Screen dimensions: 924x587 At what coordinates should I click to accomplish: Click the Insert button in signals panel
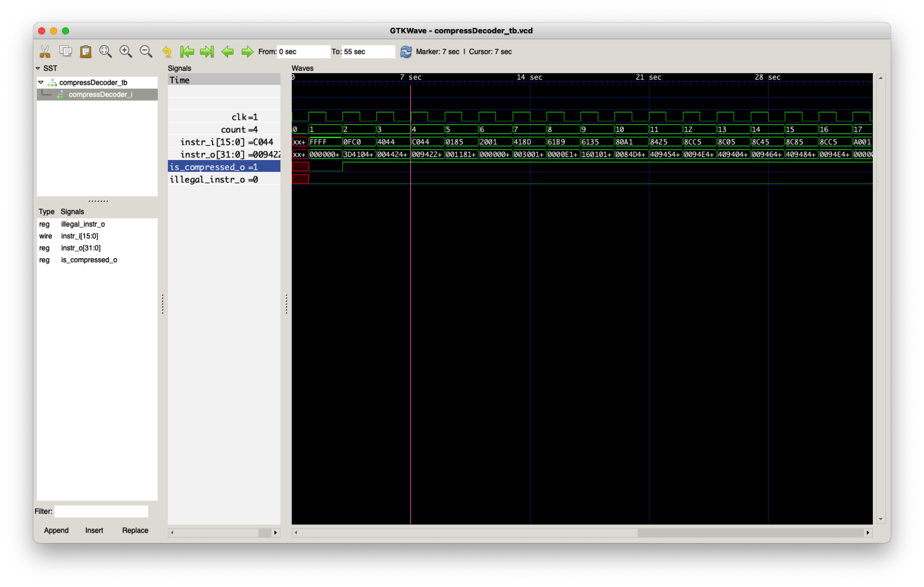click(x=93, y=531)
